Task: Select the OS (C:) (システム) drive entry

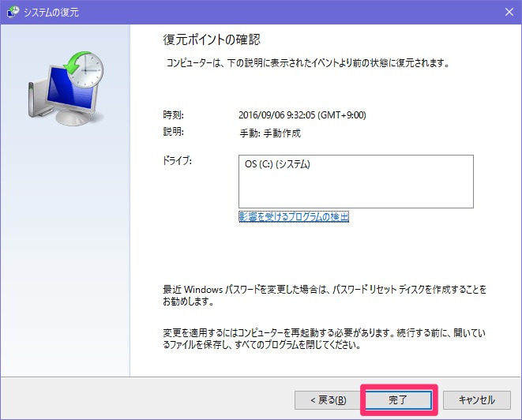Action: click(277, 164)
